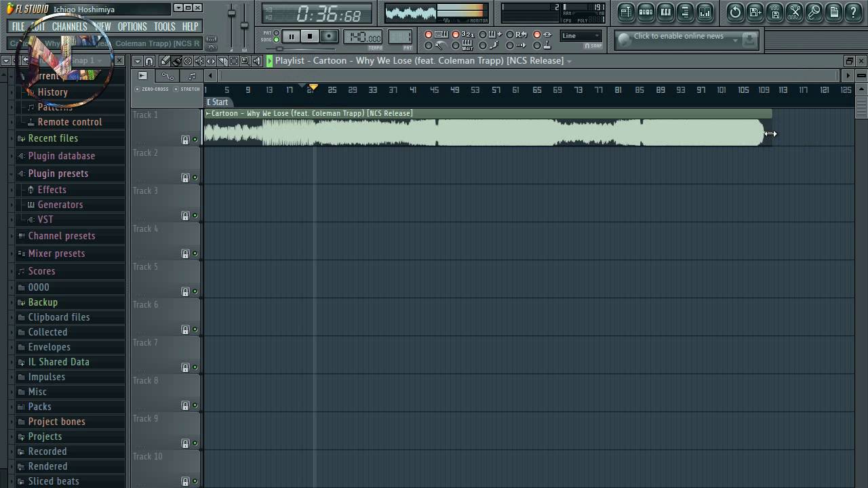Screen dimensions: 868x488
Task: Click the Render to audio file icon
Action: pos(775,12)
